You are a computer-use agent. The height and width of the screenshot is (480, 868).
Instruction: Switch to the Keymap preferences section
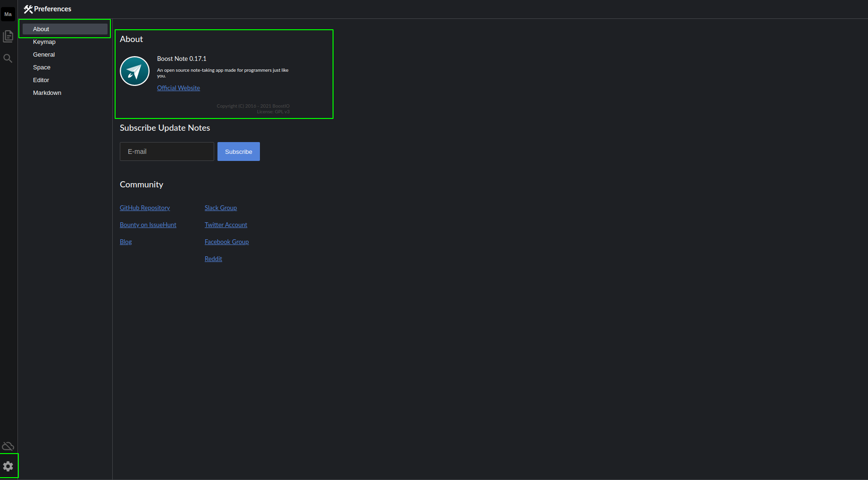[x=44, y=42]
